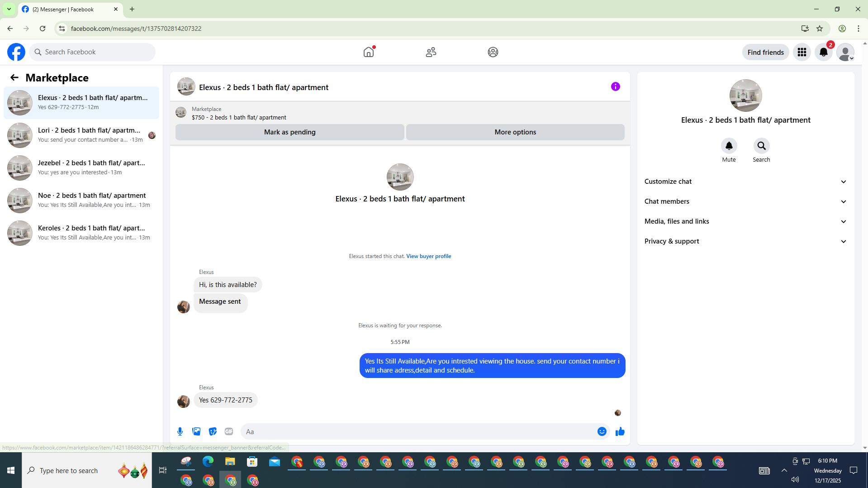Attach a photo or file

click(196, 431)
